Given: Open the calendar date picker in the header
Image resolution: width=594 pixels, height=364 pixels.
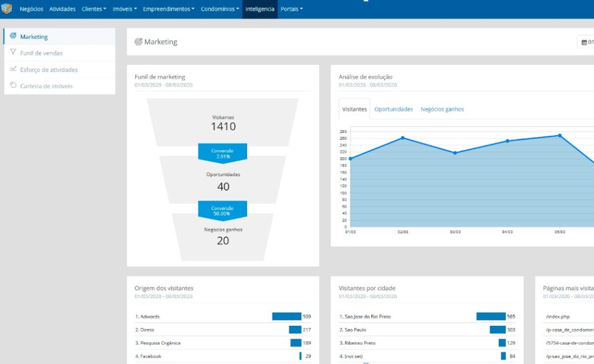Looking at the screenshot, I should click(x=586, y=42).
